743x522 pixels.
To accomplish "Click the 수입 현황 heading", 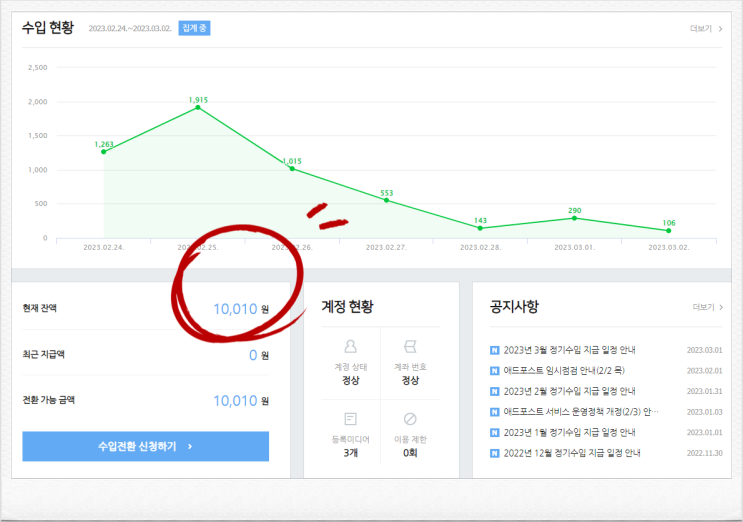I will (x=48, y=27).
